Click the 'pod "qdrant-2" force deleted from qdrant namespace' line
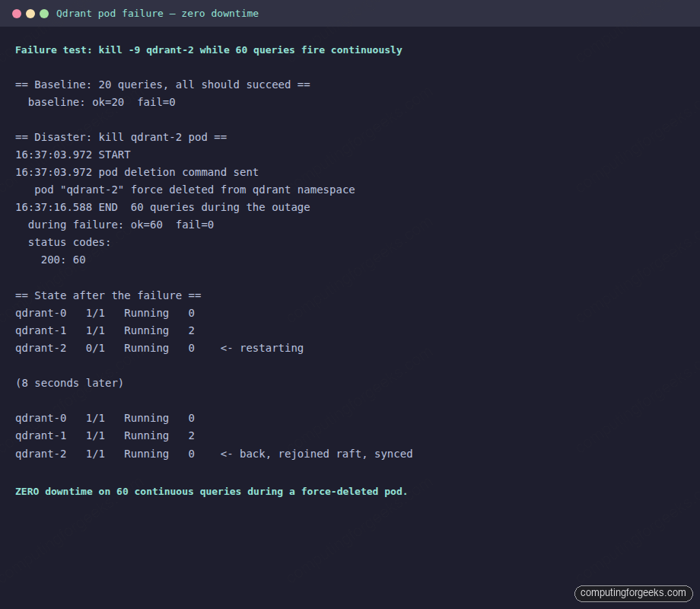Screen dimensions: 700x609 pos(195,190)
